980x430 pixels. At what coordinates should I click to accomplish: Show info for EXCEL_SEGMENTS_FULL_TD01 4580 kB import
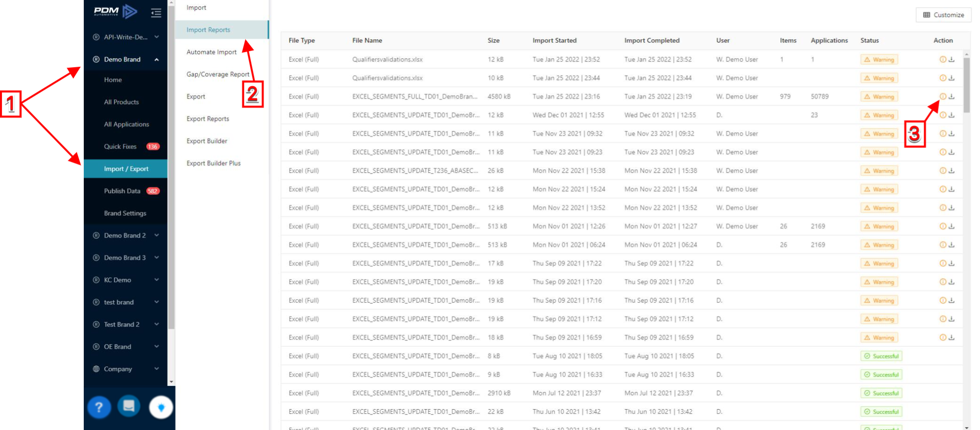point(943,97)
